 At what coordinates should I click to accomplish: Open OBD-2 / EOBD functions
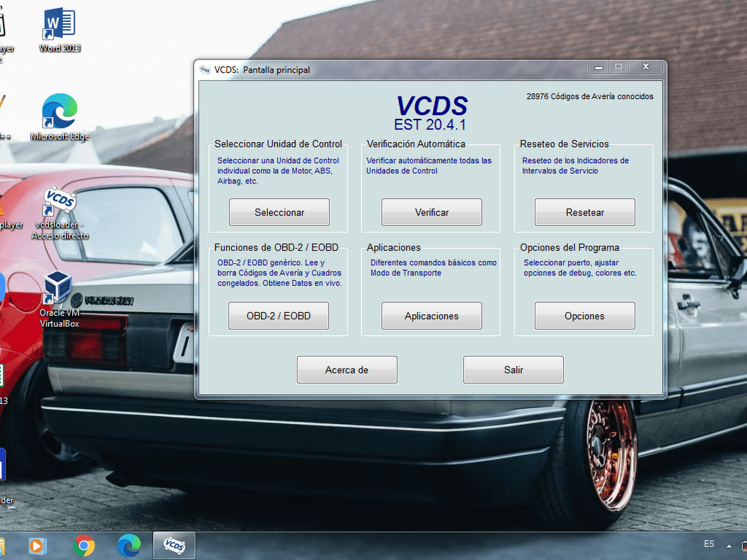click(x=278, y=316)
